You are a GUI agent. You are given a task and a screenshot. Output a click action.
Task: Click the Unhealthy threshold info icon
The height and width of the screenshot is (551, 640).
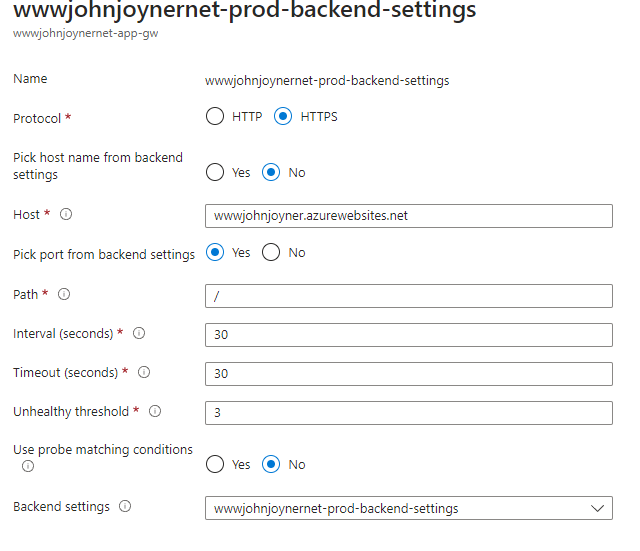point(155,411)
